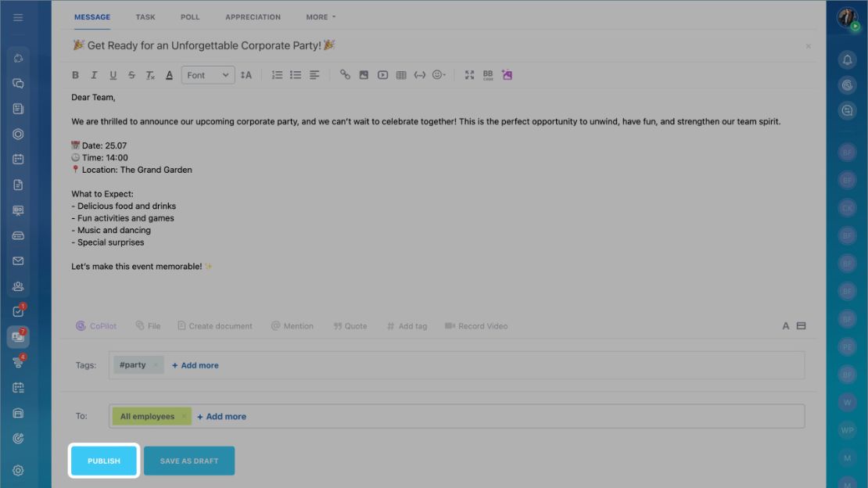Insert a video into the message
This screenshot has width=868, height=488.
(x=382, y=75)
